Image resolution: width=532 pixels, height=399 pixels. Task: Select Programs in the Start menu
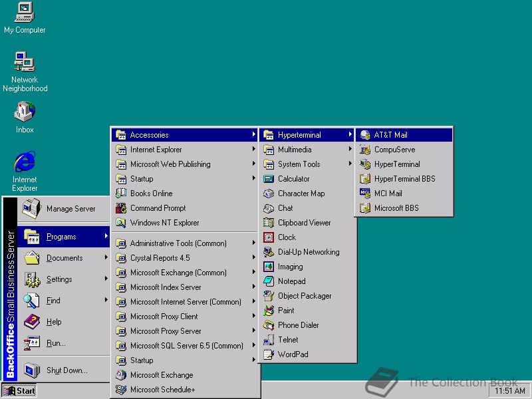tap(63, 237)
